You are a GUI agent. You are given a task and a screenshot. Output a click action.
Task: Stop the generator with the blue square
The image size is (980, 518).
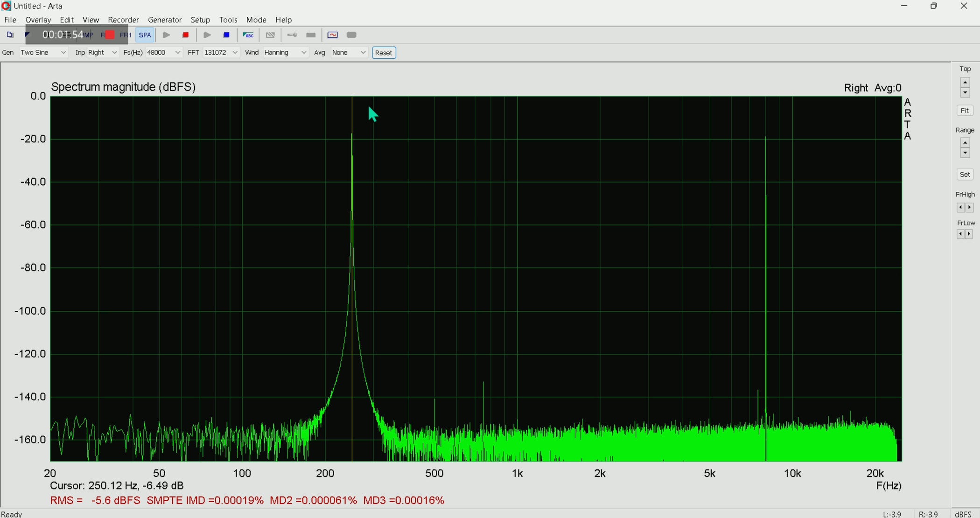[x=226, y=35]
